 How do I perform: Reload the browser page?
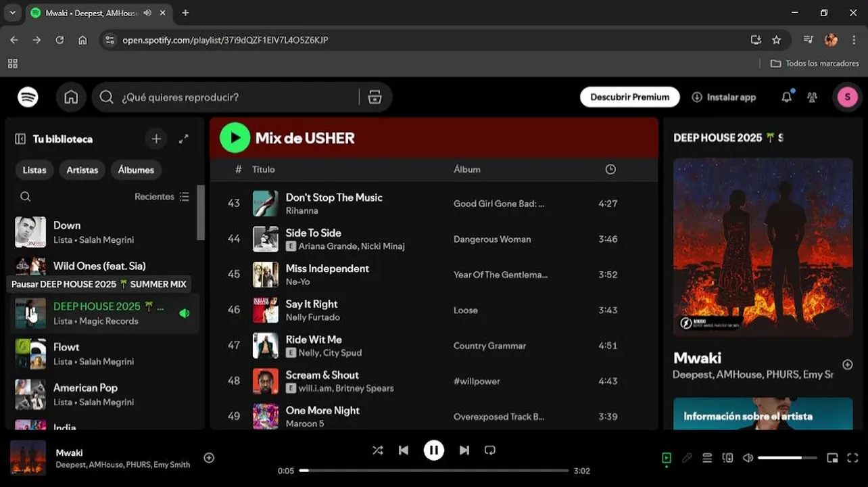pyautogui.click(x=59, y=40)
